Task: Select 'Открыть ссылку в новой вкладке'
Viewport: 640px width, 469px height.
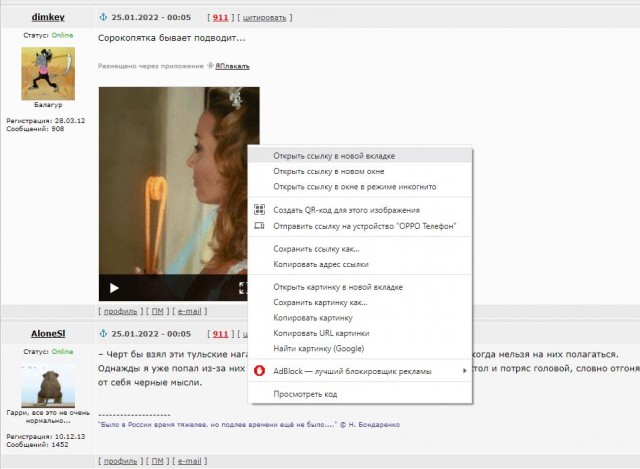Action: point(360,156)
